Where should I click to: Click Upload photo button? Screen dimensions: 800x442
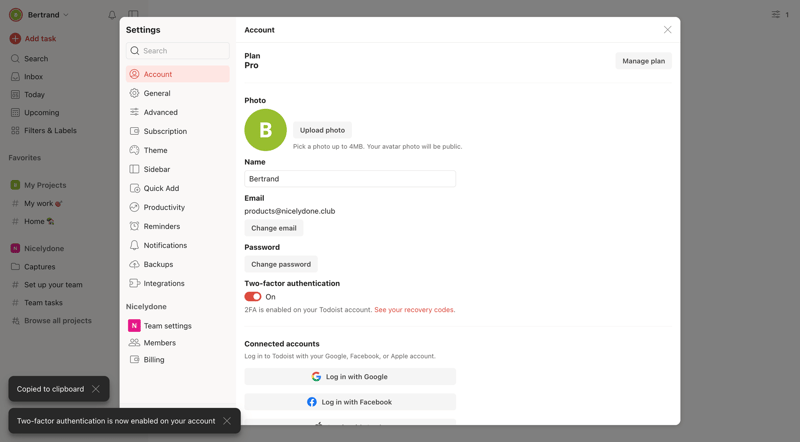click(322, 130)
